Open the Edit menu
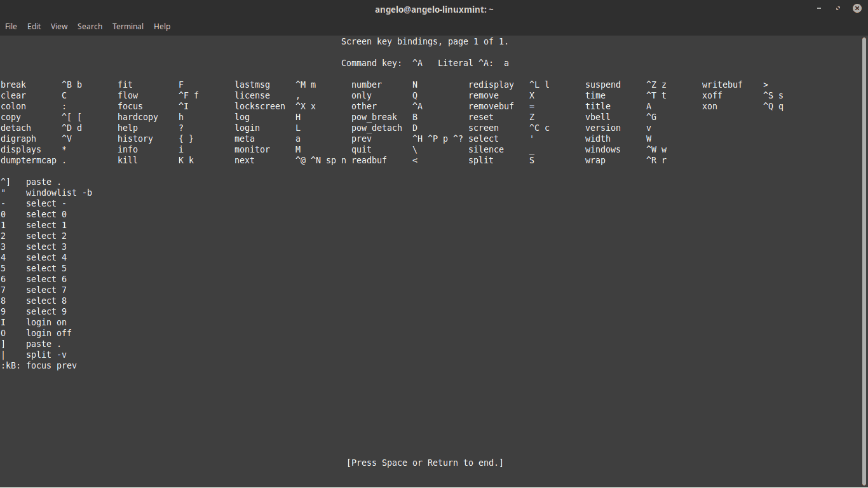The width and height of the screenshot is (868, 488). pos(34,26)
